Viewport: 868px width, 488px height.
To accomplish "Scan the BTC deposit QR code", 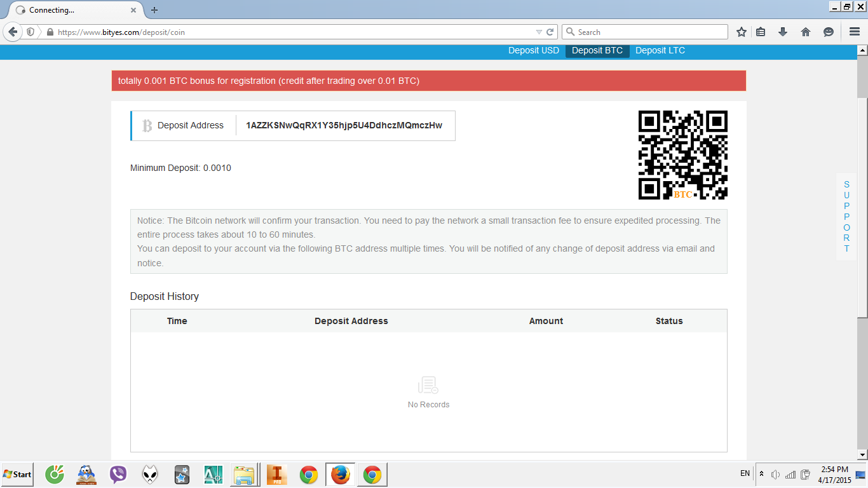I will [683, 155].
